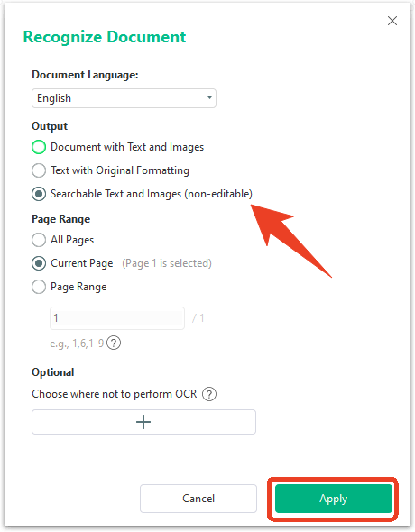The image size is (415, 532).
Task: Click the '(Page 1 is selected)' text
Action: (167, 263)
